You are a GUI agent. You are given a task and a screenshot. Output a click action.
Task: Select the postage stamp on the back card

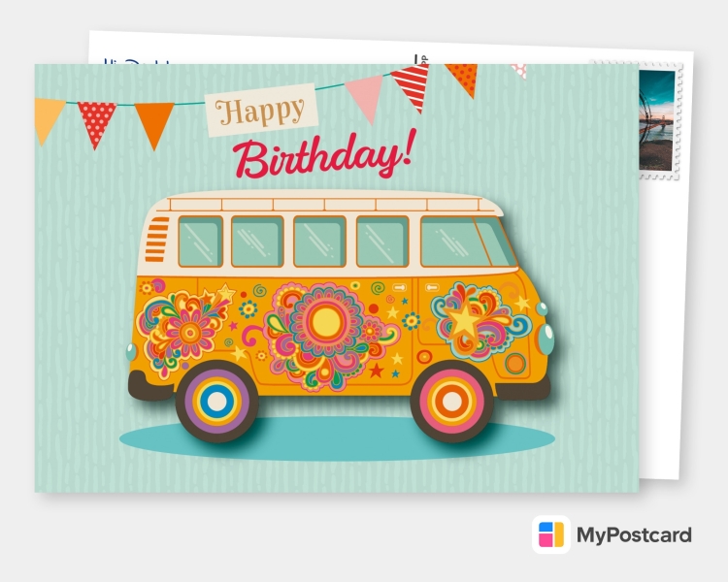[660, 122]
